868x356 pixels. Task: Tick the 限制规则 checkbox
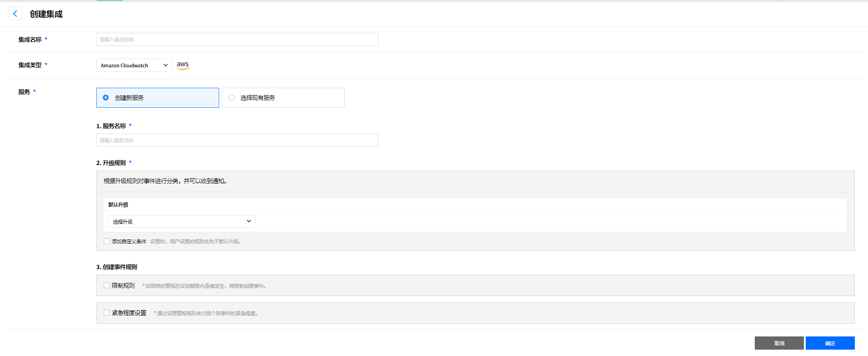point(107,286)
